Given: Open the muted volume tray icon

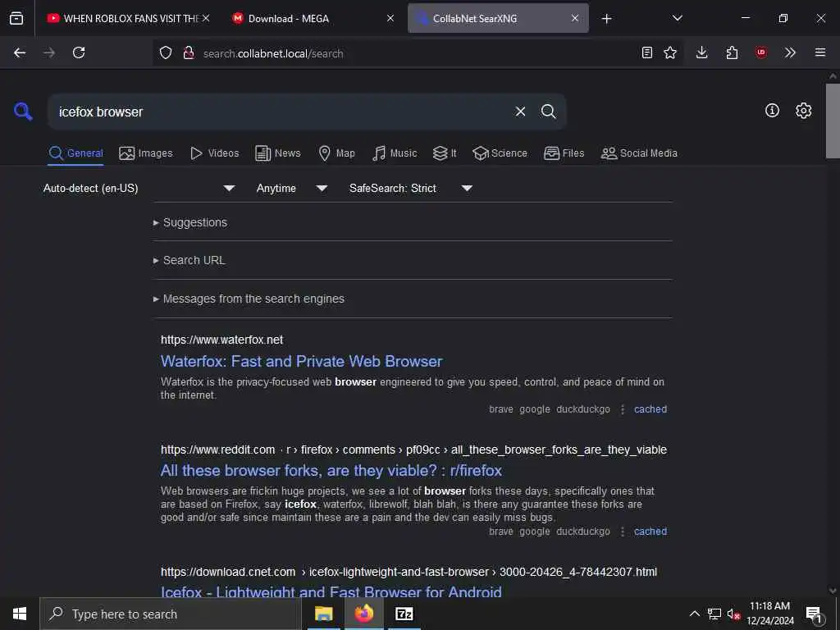Looking at the screenshot, I should pos(733,614).
